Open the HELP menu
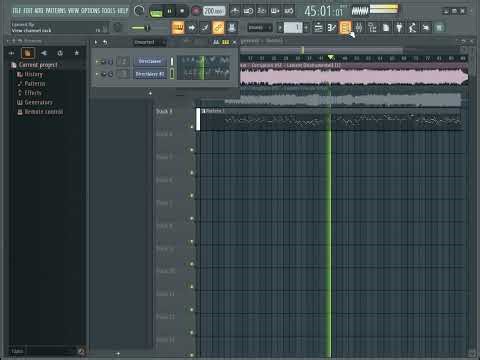 (122, 11)
